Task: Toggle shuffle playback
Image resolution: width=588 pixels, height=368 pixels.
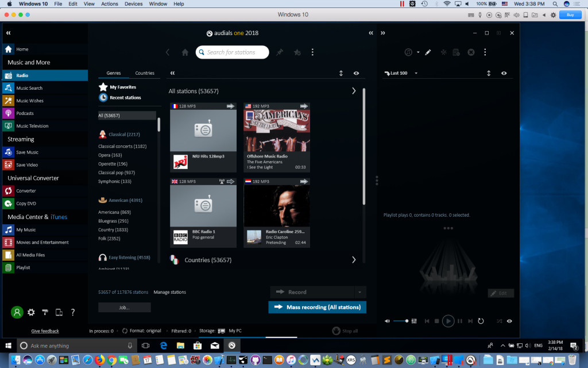Action: [x=500, y=321]
